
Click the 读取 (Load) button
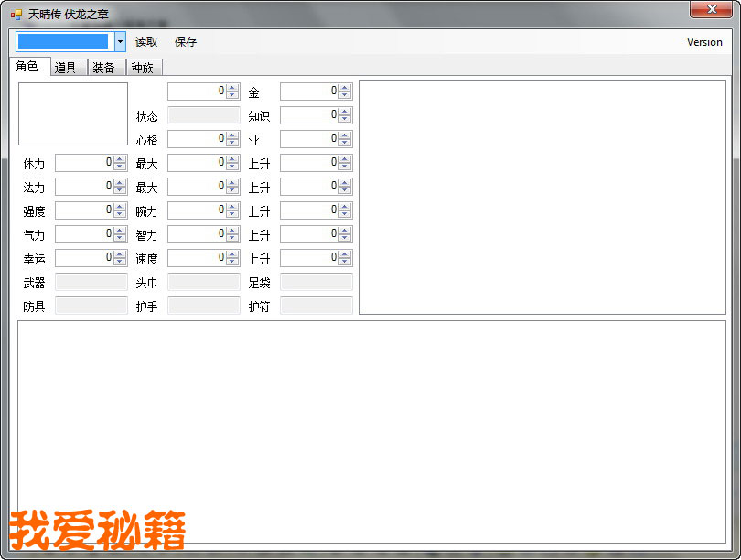[x=146, y=42]
